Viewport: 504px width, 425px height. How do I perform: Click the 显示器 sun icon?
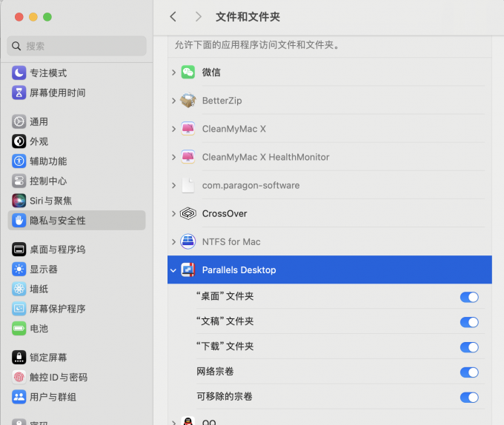tap(19, 269)
